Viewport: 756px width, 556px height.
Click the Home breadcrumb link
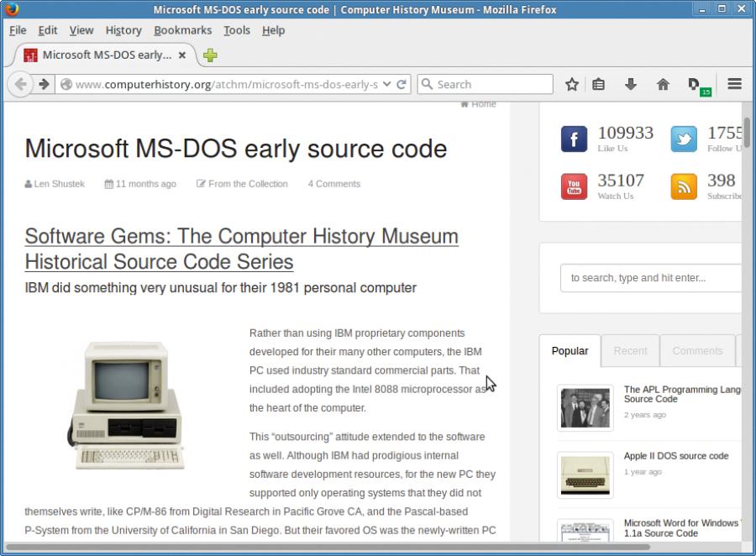click(478, 104)
